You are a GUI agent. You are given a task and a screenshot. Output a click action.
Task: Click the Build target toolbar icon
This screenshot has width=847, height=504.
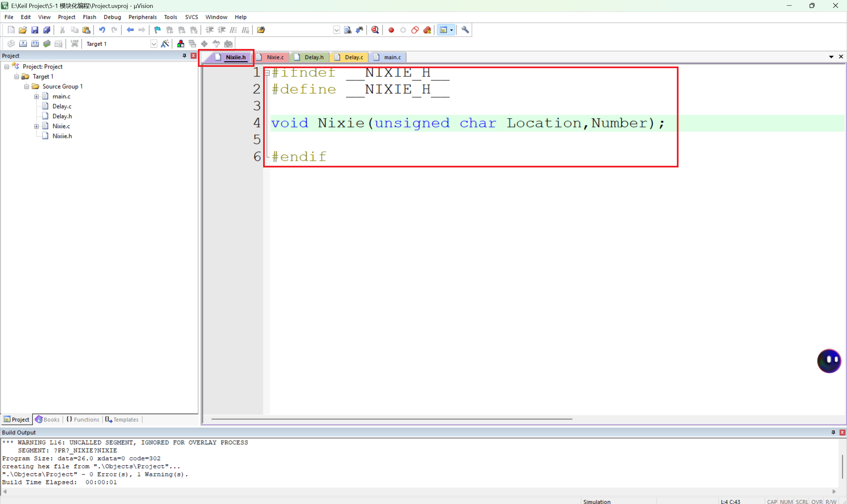pyautogui.click(x=23, y=43)
